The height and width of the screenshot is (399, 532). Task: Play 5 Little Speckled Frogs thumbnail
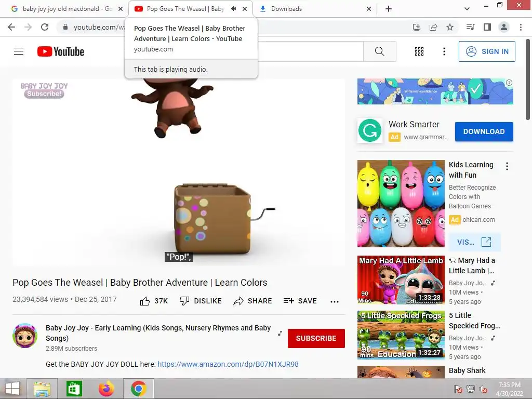(401, 335)
